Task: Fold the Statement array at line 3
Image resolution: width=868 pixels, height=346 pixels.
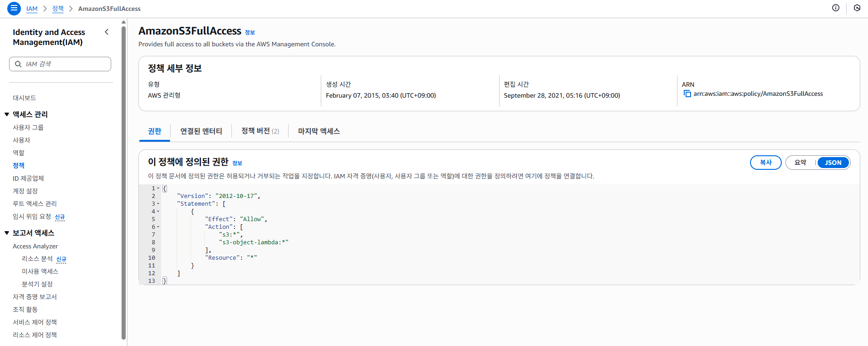Action: point(158,204)
